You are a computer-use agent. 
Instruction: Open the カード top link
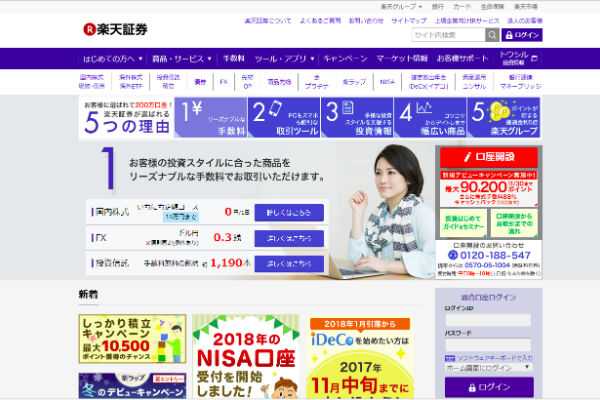pos(462,7)
